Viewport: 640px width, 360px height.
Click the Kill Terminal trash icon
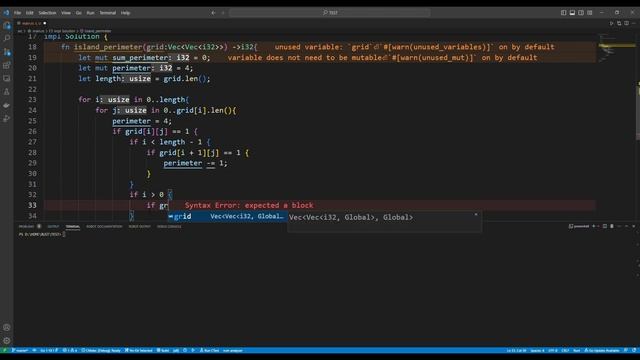pos(612,226)
